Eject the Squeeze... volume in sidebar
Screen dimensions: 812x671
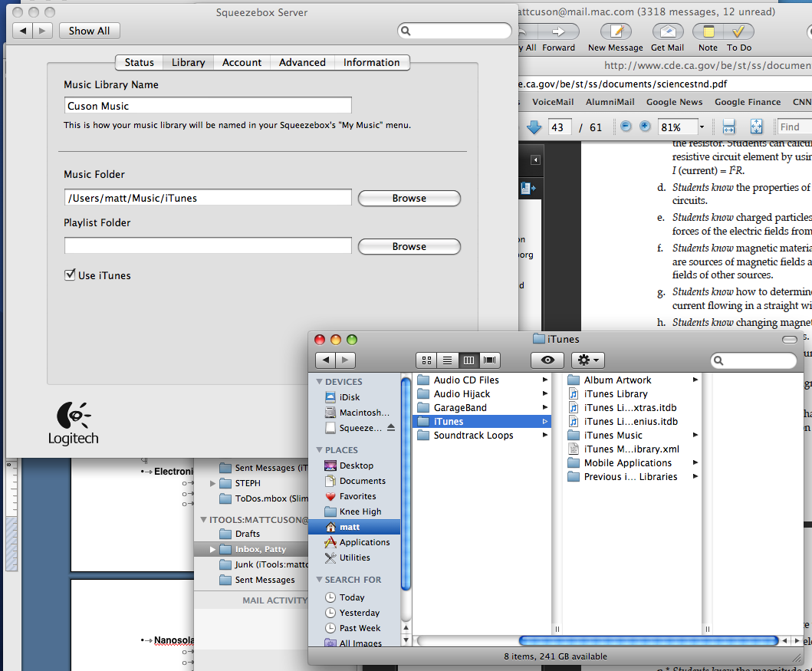pyautogui.click(x=391, y=427)
